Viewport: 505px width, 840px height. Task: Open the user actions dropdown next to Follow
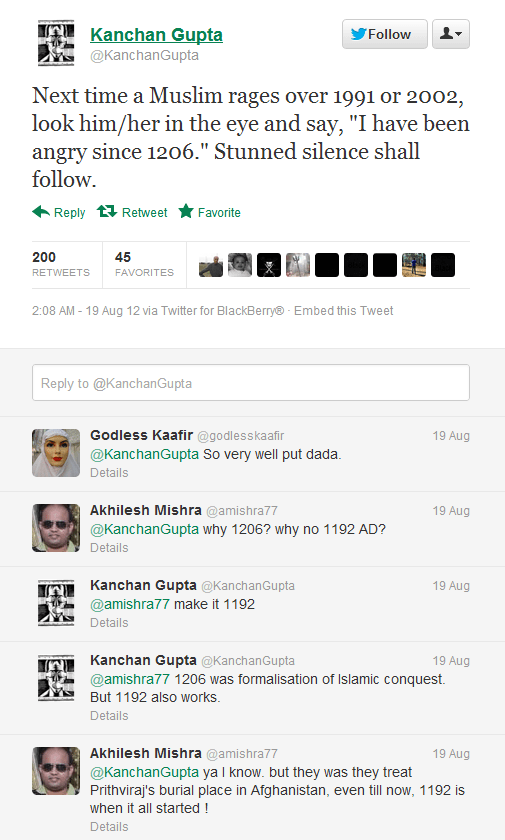click(451, 34)
